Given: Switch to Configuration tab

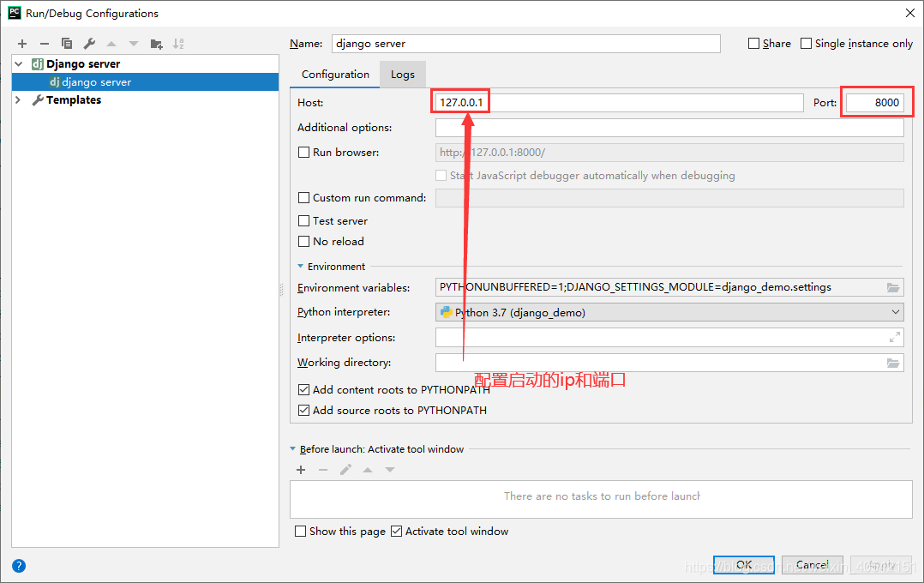Looking at the screenshot, I should 335,75.
